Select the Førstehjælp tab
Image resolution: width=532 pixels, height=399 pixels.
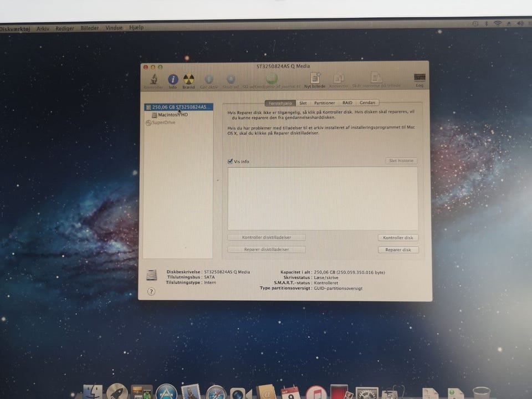pos(280,103)
